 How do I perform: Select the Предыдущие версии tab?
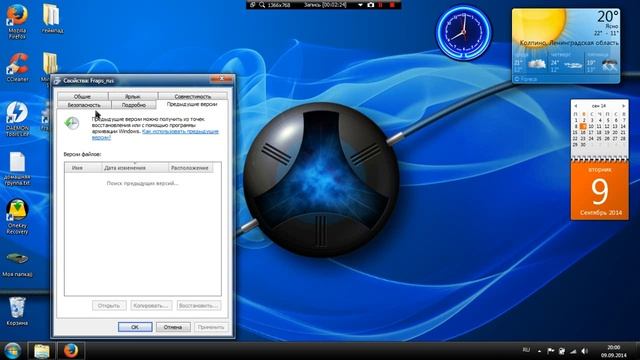click(192, 104)
